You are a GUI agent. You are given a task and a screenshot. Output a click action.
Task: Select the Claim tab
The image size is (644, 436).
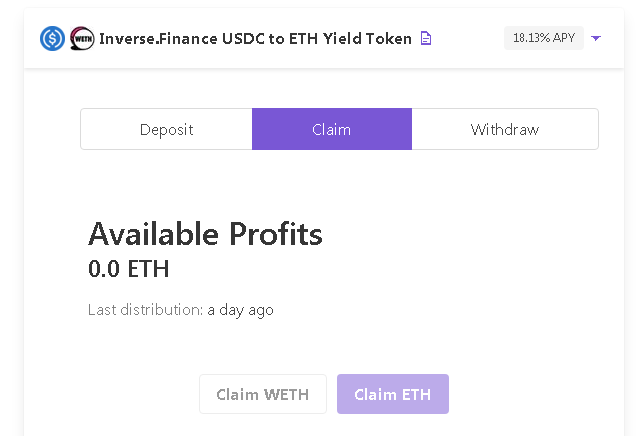(x=332, y=129)
